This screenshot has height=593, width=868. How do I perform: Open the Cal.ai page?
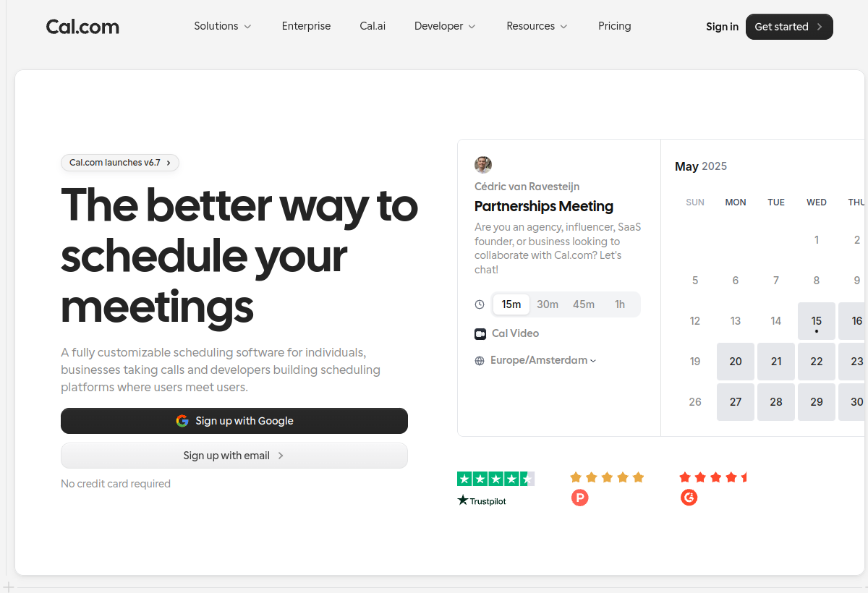coord(373,26)
